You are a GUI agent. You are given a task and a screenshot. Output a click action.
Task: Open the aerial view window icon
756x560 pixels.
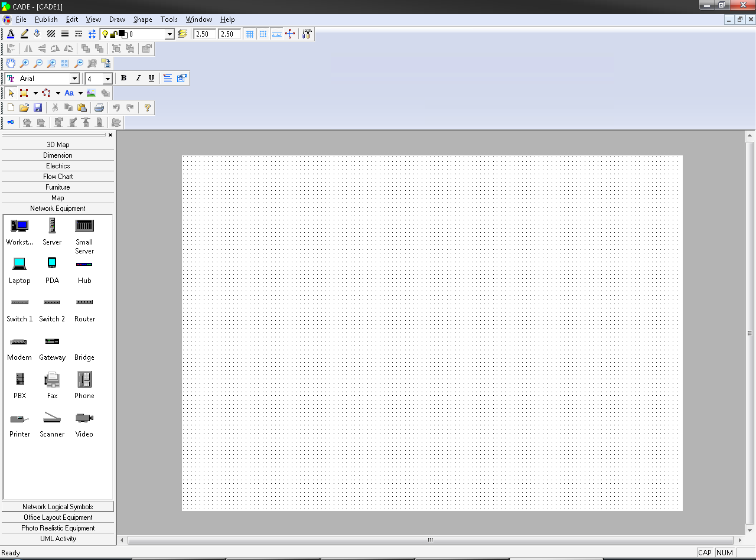pos(106,63)
